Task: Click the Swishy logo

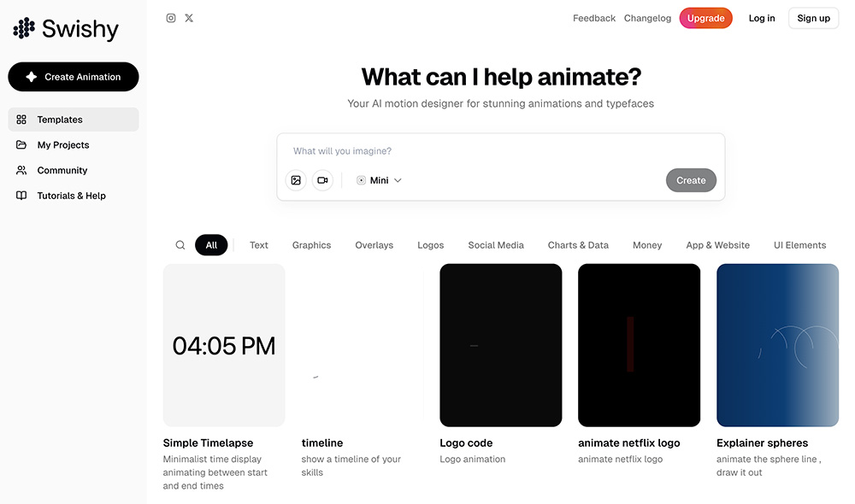Action: click(x=66, y=29)
